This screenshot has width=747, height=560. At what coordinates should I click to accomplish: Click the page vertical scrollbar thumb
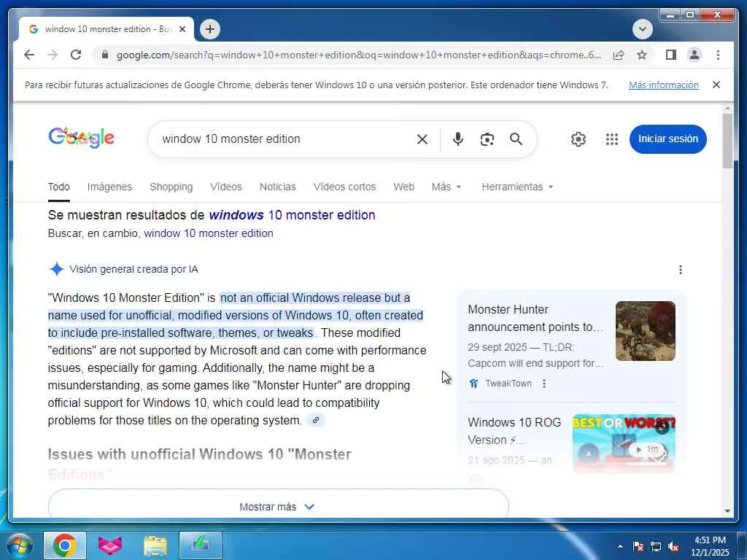pyautogui.click(x=727, y=141)
